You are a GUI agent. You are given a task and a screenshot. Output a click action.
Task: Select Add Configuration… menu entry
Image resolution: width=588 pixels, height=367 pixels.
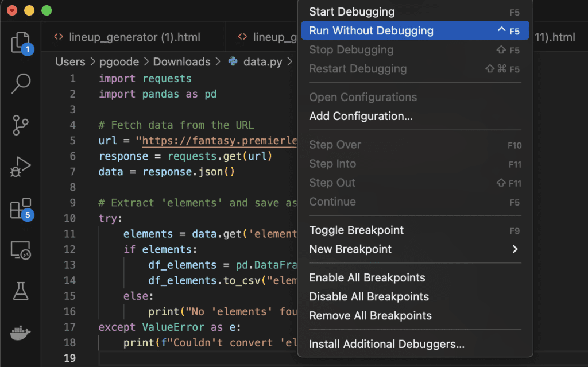pos(415,117)
